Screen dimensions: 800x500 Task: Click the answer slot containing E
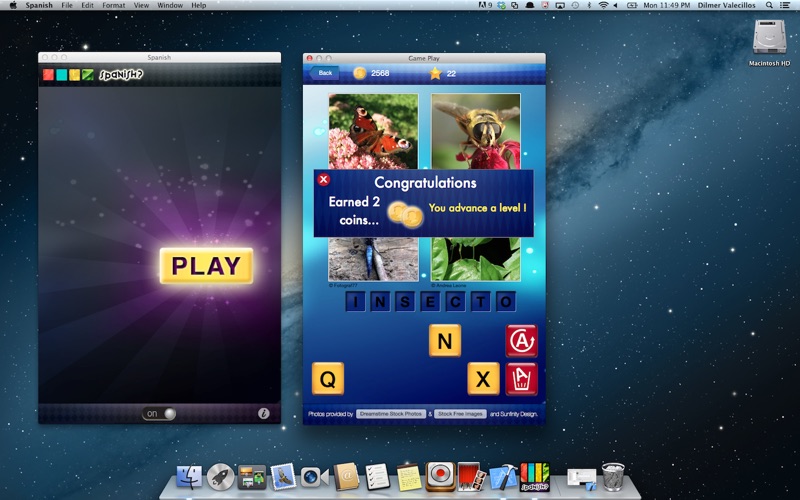click(x=430, y=302)
